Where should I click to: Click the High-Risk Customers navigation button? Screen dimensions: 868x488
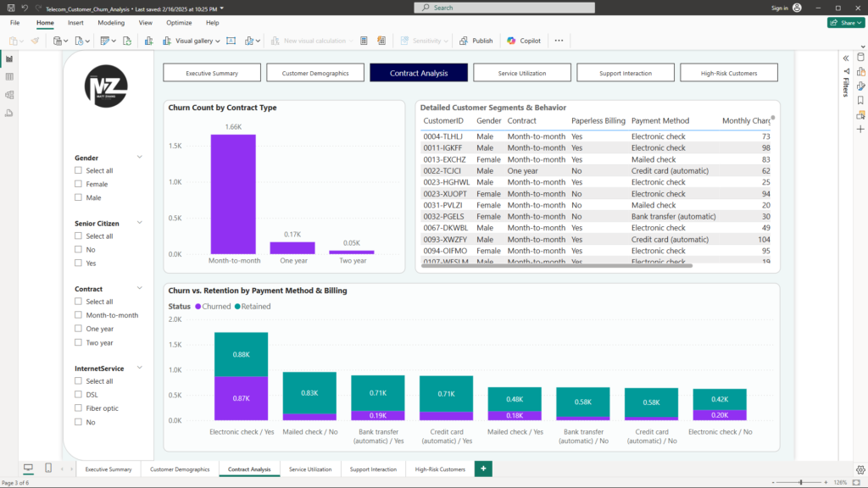(729, 73)
